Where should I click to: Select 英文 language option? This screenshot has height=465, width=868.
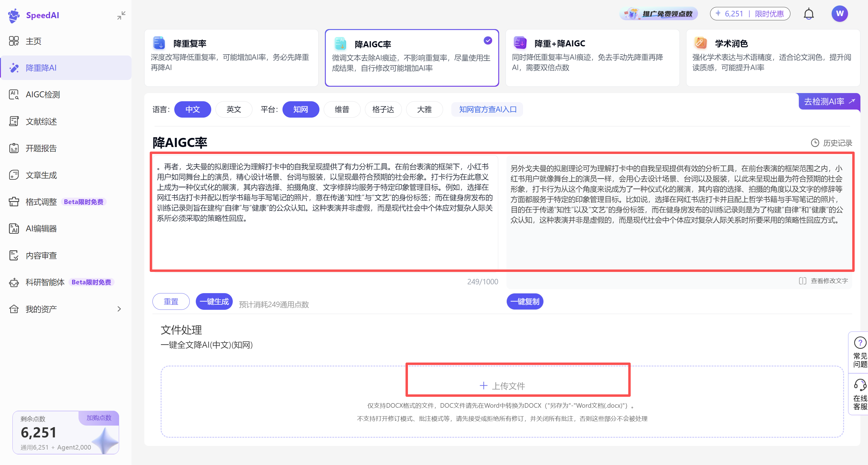[x=233, y=109]
